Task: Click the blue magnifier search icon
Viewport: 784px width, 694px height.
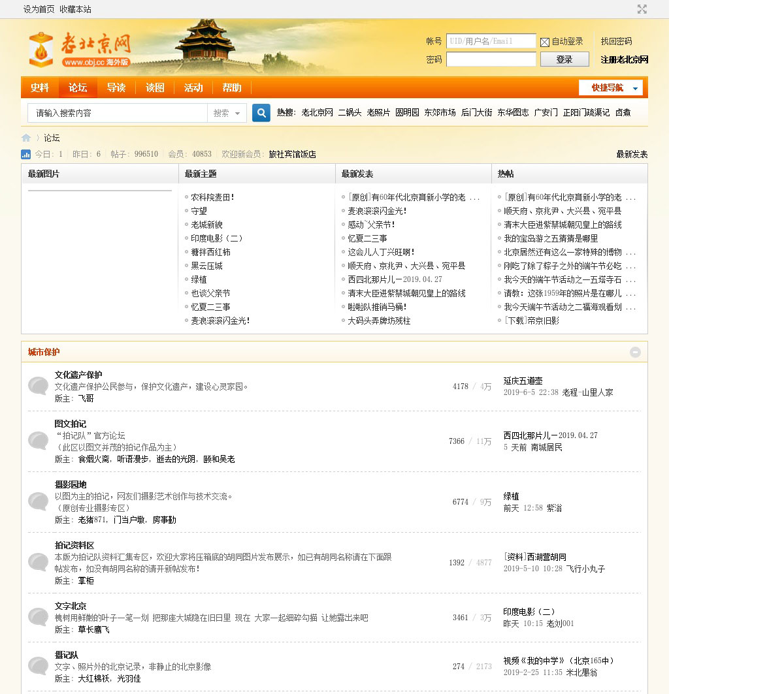Action: (261, 113)
